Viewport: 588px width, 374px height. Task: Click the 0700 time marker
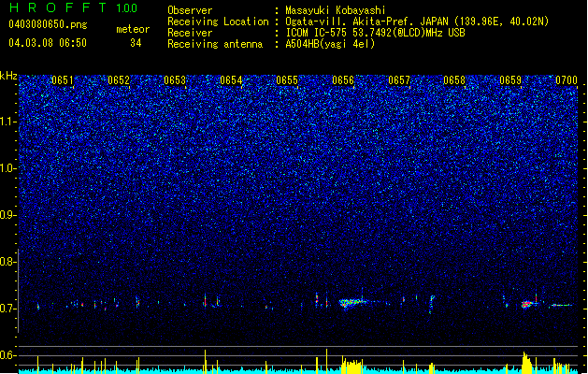[566, 80]
